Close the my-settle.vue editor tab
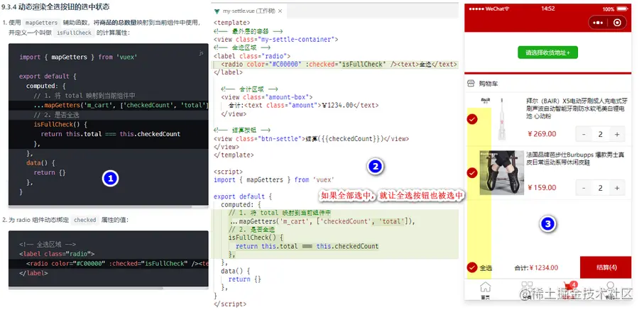 280,11
